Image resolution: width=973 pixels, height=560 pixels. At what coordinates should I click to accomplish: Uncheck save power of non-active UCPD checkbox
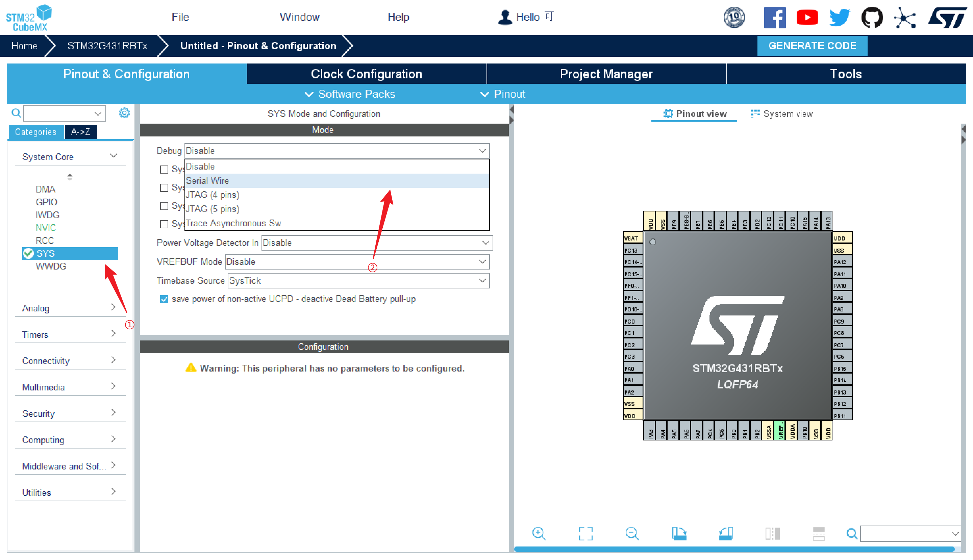(164, 299)
